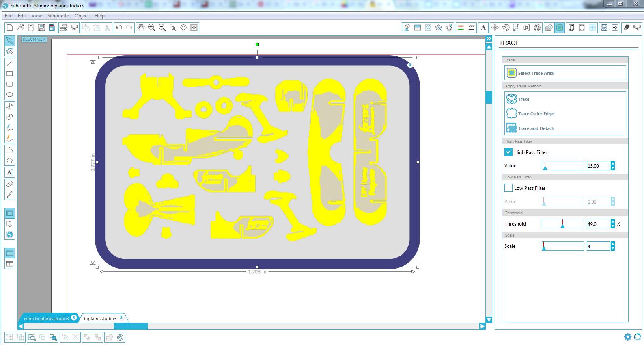Adjust the High Pass Value slider
The image size is (644, 345).
[x=563, y=166]
